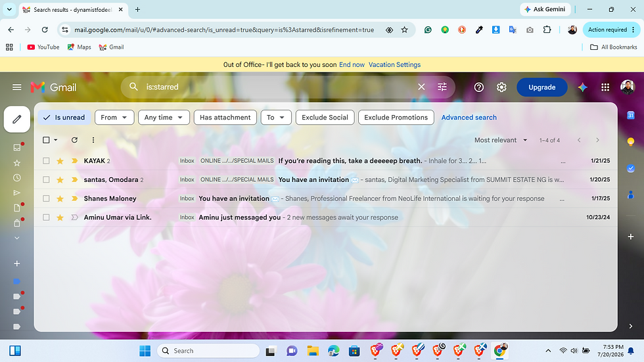Viewport: 644px width, 362px height.
Task: Open the Snoozed clock icon in the sidebar
Action: pos(17,178)
